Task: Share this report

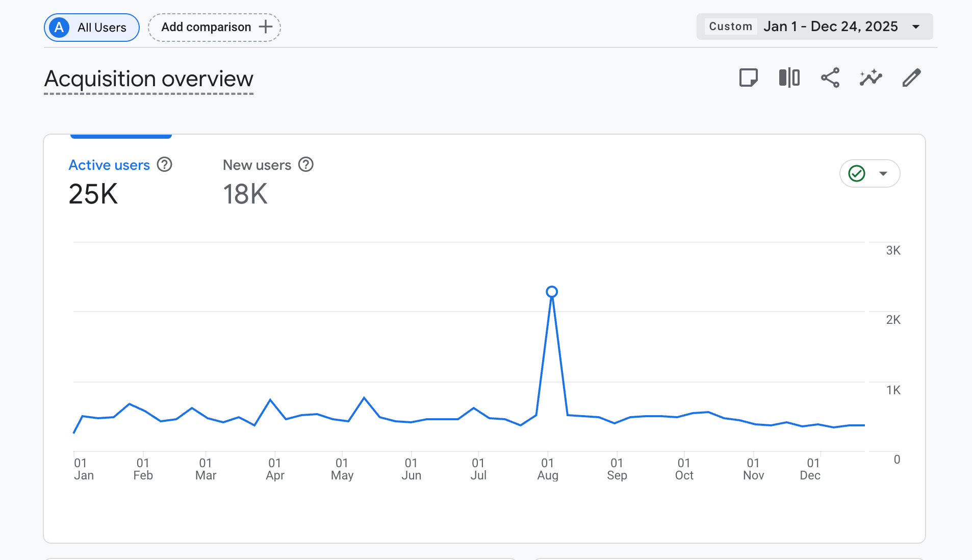Action: click(830, 78)
